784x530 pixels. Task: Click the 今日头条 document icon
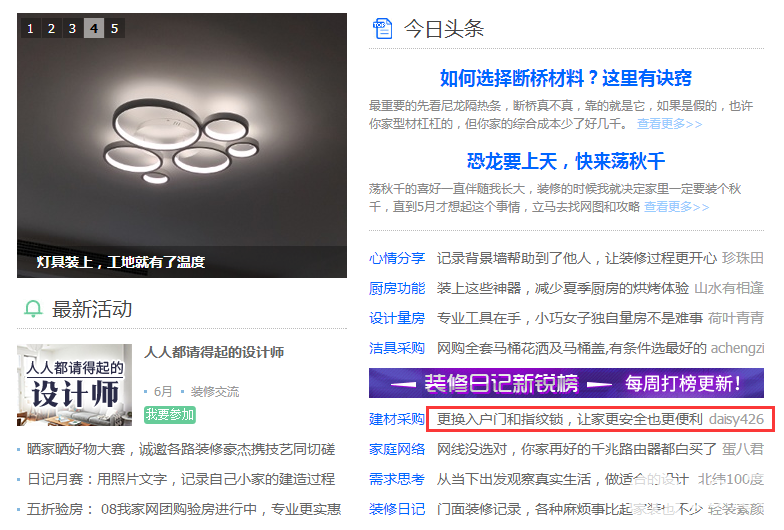click(382, 28)
